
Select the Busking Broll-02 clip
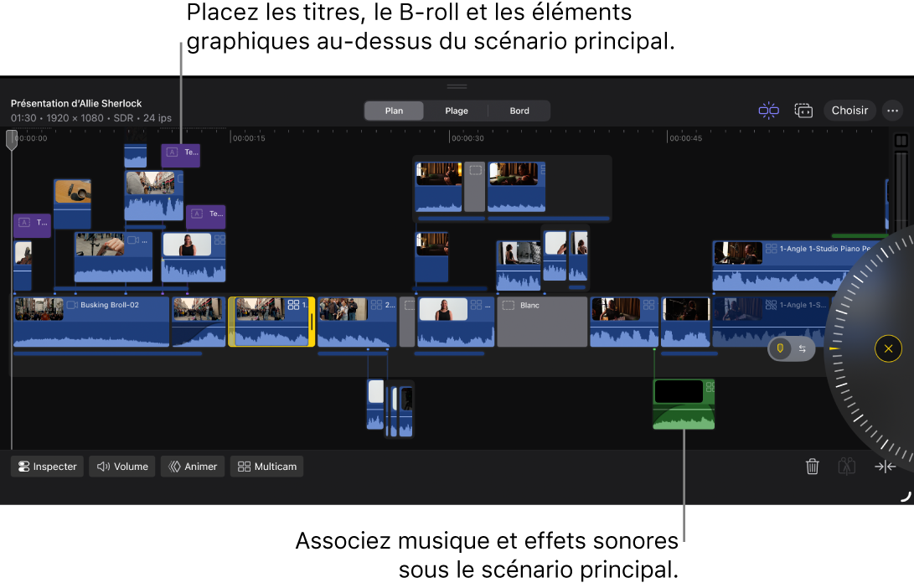pos(92,321)
